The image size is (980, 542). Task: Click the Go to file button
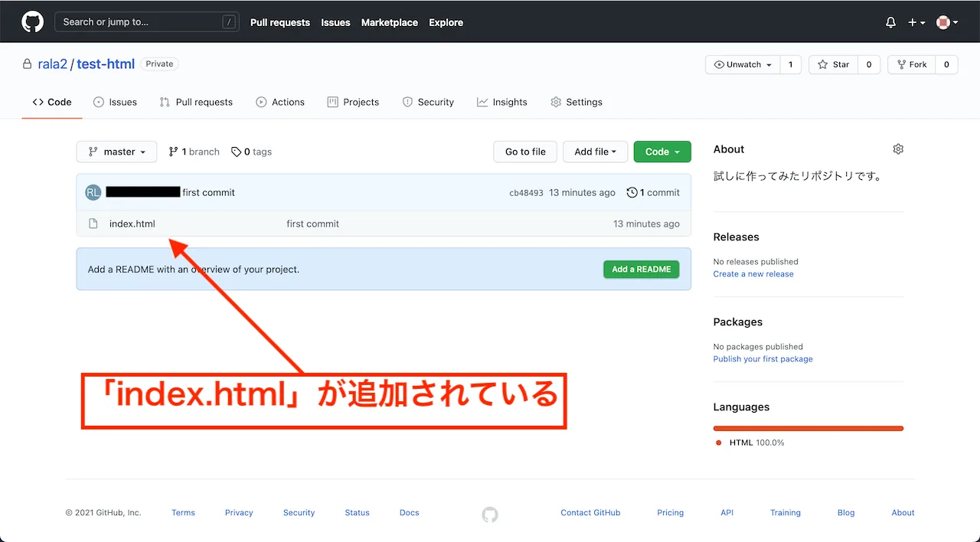coord(525,152)
